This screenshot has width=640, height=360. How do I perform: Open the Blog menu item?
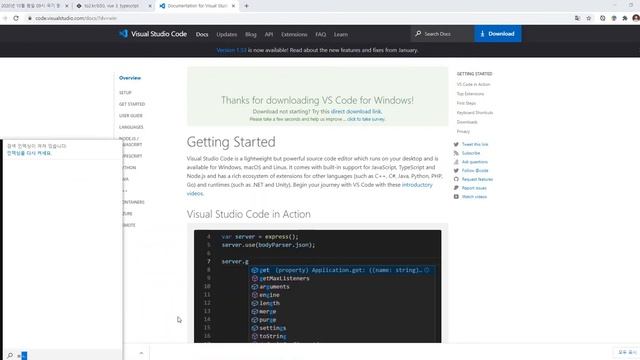251,34
